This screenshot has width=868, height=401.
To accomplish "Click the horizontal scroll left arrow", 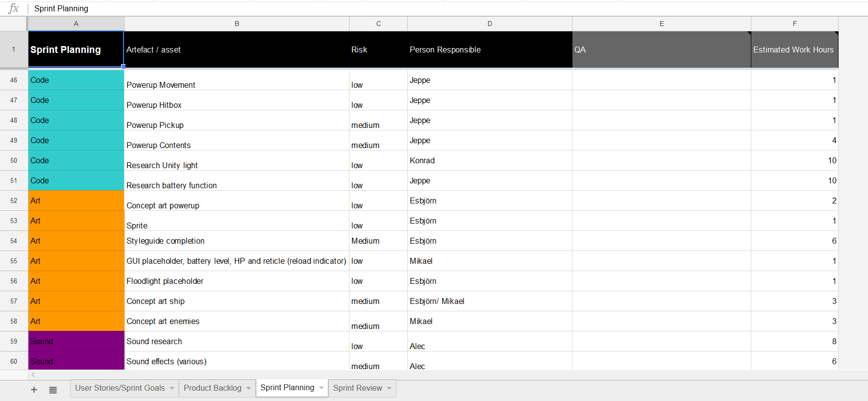I will pos(33,375).
